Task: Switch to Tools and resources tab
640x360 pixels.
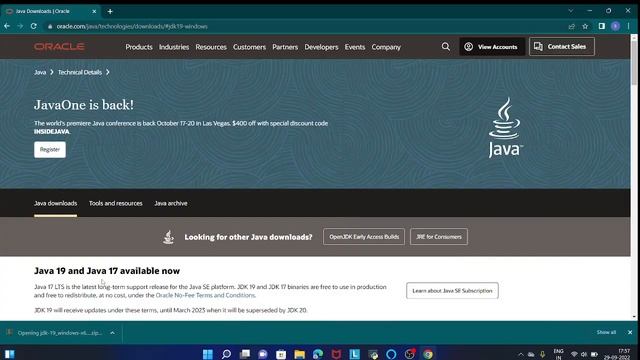Action: [x=116, y=203]
